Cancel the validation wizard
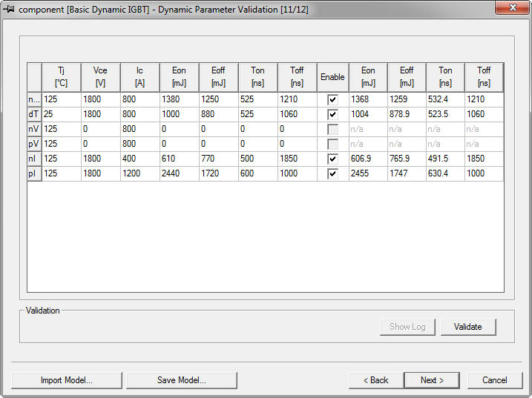532x398 pixels. [494, 380]
